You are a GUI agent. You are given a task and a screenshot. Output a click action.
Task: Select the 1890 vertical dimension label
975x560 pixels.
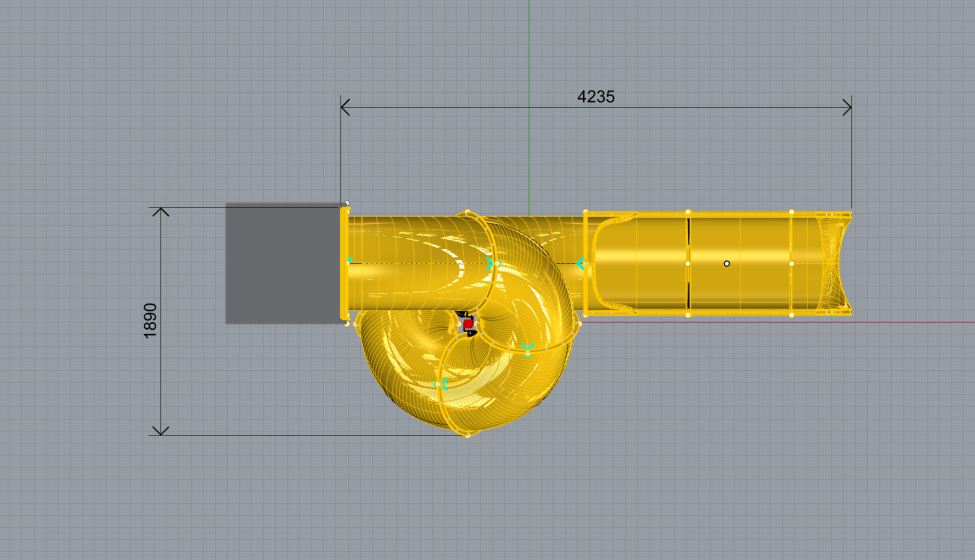point(151,320)
